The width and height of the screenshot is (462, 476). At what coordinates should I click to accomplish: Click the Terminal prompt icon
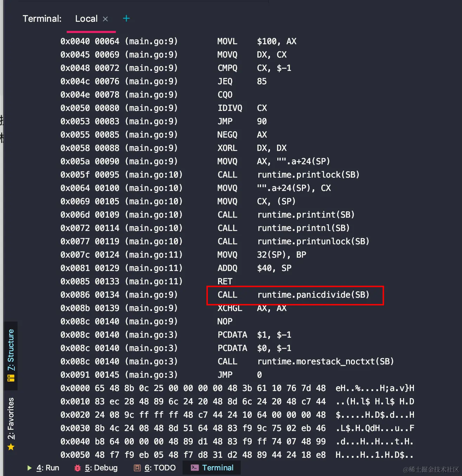tap(195, 468)
